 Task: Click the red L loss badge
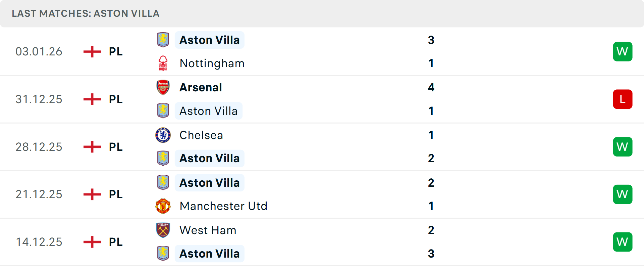click(623, 99)
